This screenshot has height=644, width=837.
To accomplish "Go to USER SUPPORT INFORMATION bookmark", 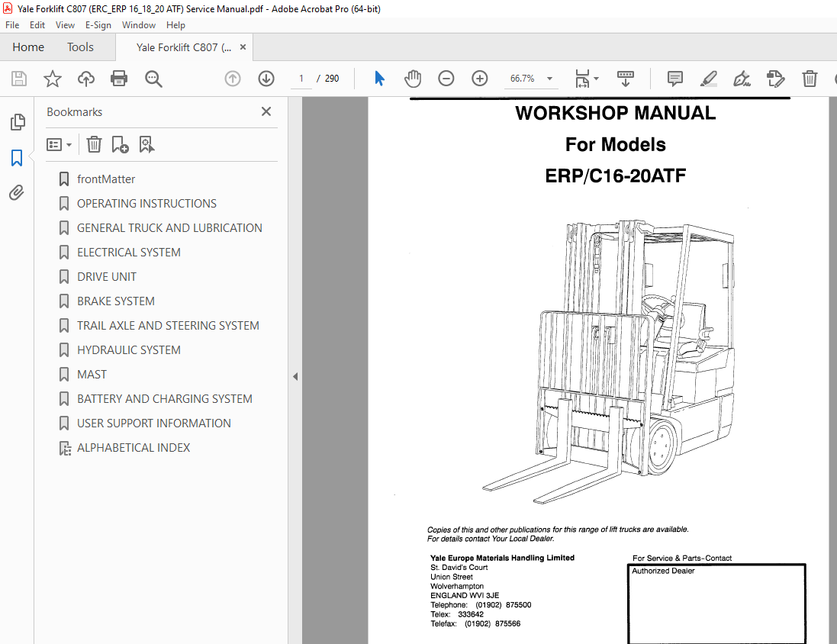I will tap(153, 423).
